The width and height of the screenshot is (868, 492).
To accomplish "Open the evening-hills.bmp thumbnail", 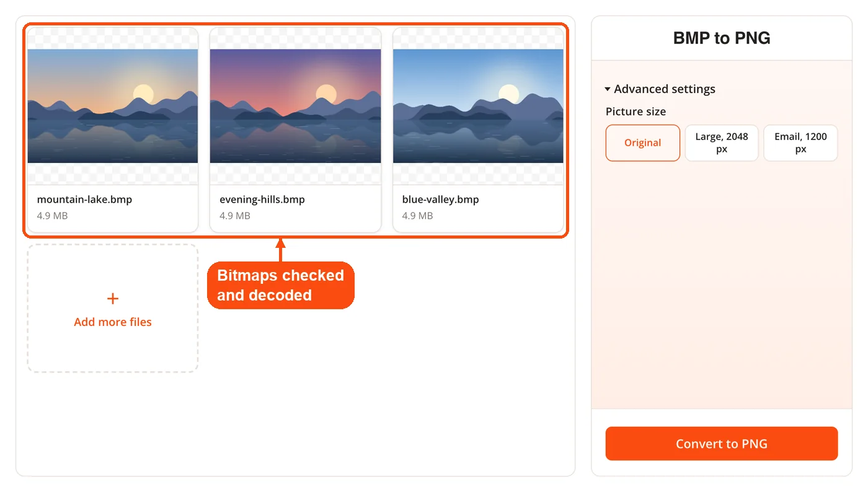I will click(295, 106).
